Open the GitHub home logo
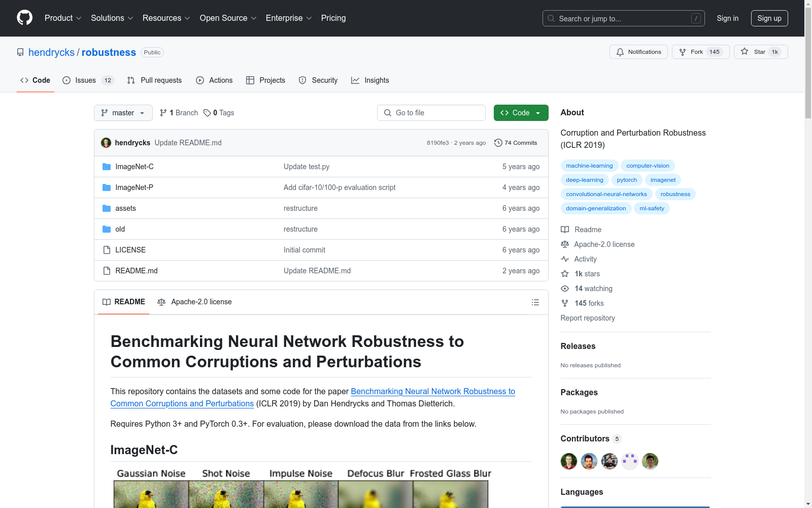Screen dimensions: 812x508 pos(24,18)
